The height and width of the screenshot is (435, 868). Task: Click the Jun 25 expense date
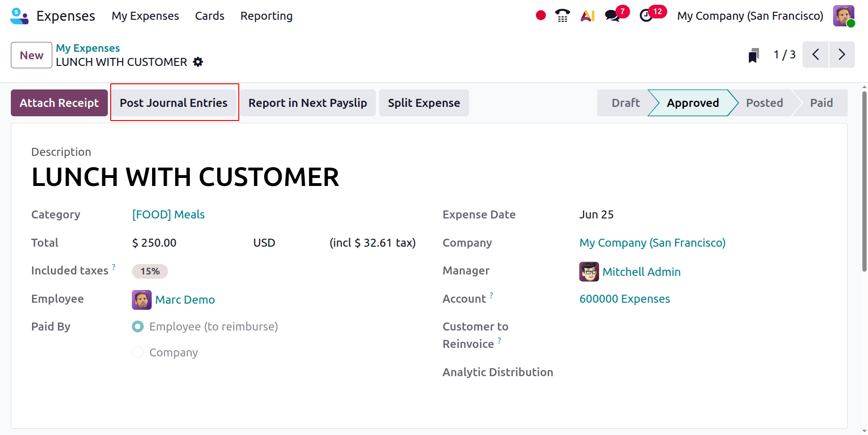596,215
